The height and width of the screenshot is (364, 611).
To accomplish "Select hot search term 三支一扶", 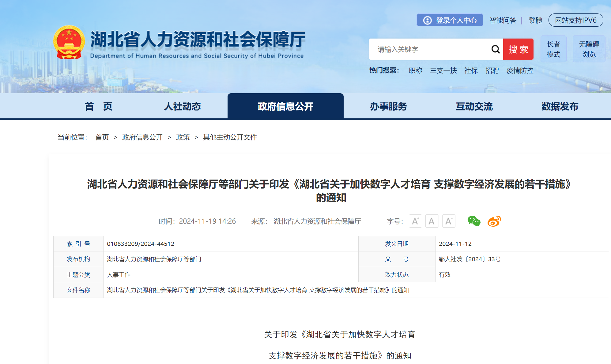I will tap(443, 71).
